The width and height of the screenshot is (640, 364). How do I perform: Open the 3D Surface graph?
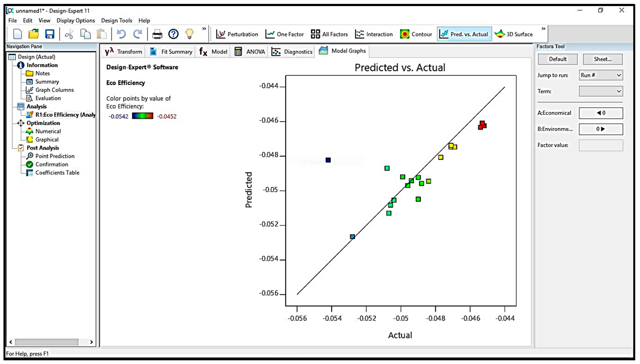514,34
